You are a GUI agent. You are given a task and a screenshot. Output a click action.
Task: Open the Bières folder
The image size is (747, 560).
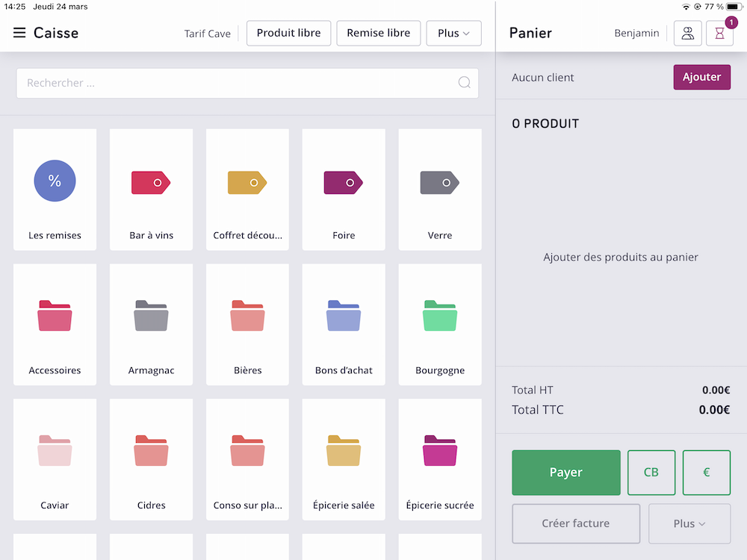coord(247,324)
